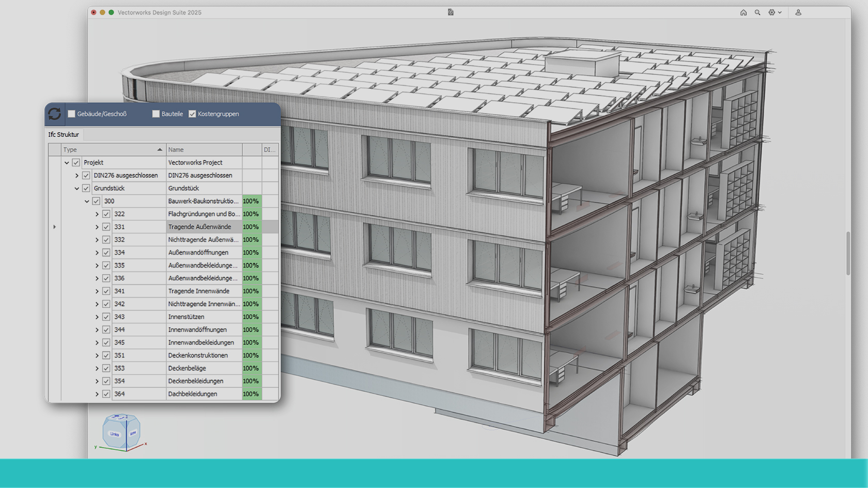The image size is (868, 488).
Task: Select the Innenstützen cell
Action: pyautogui.click(x=204, y=317)
